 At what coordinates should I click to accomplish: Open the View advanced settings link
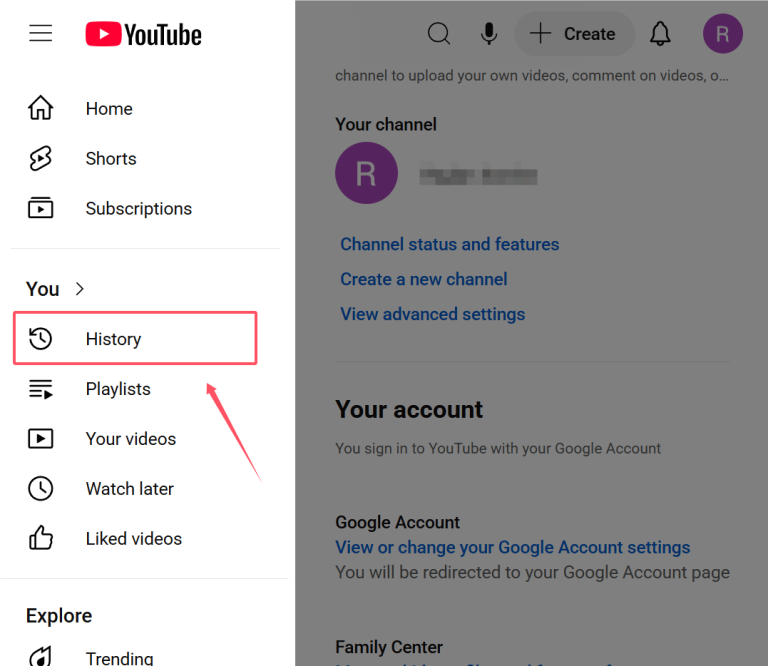(432, 314)
